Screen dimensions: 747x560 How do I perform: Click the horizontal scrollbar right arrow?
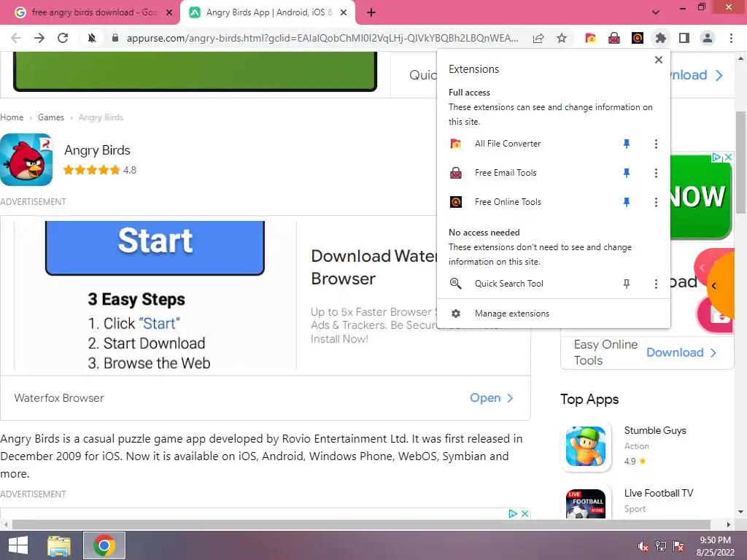tap(729, 524)
